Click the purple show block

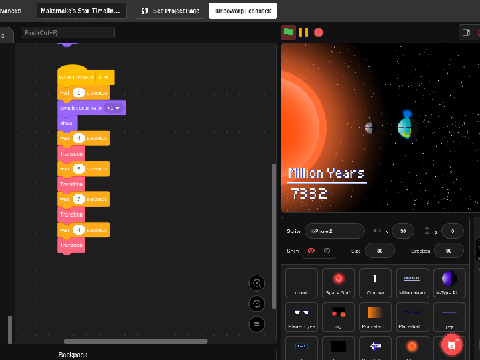pyautogui.click(x=67, y=123)
